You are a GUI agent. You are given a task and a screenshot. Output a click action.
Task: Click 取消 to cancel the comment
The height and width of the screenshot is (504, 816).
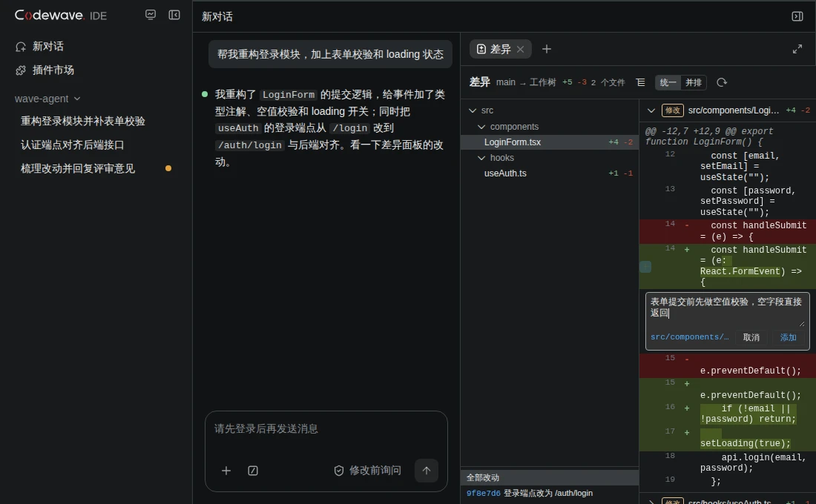click(751, 337)
